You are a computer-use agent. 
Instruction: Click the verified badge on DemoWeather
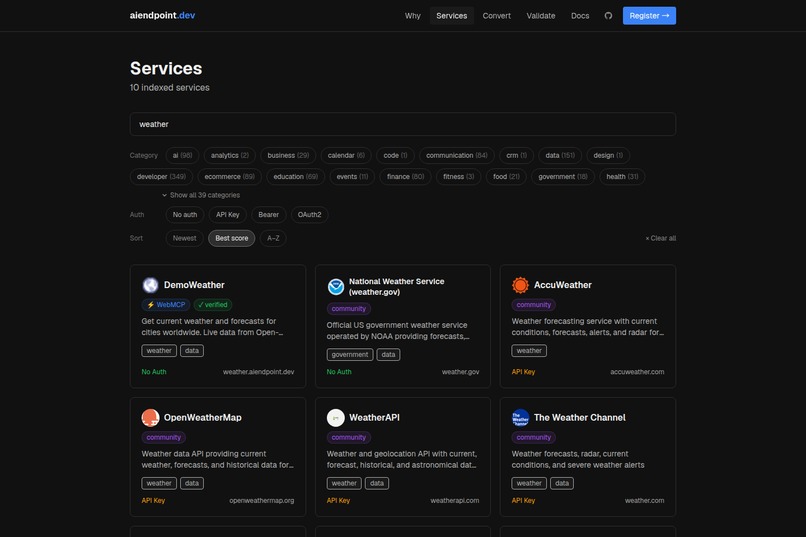coord(213,305)
